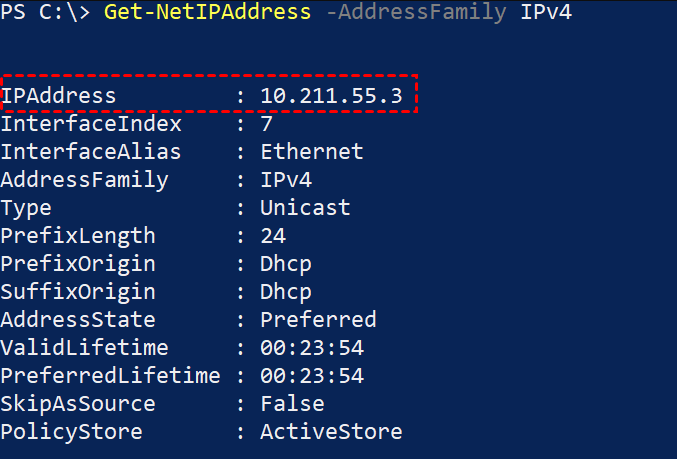The width and height of the screenshot is (677, 459).
Task: Click the IPAddress property label
Action: pyautogui.click(x=59, y=96)
